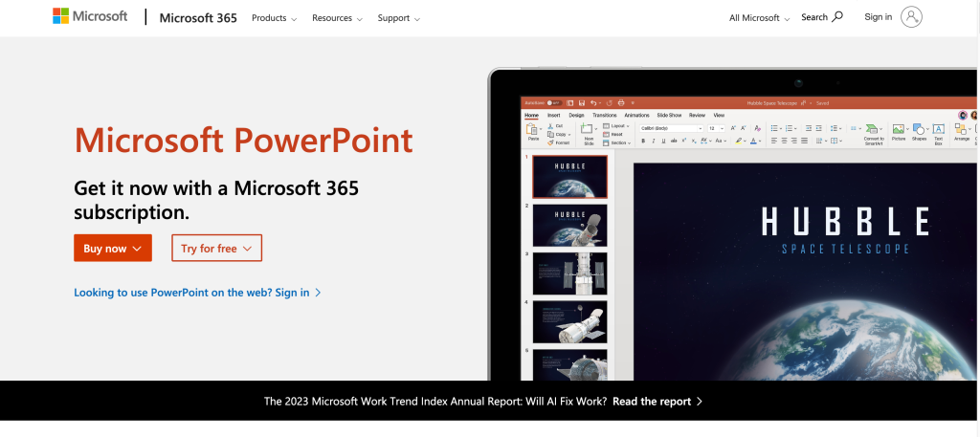Follow the Read the report link
The height and width of the screenshot is (437, 980).
point(657,402)
